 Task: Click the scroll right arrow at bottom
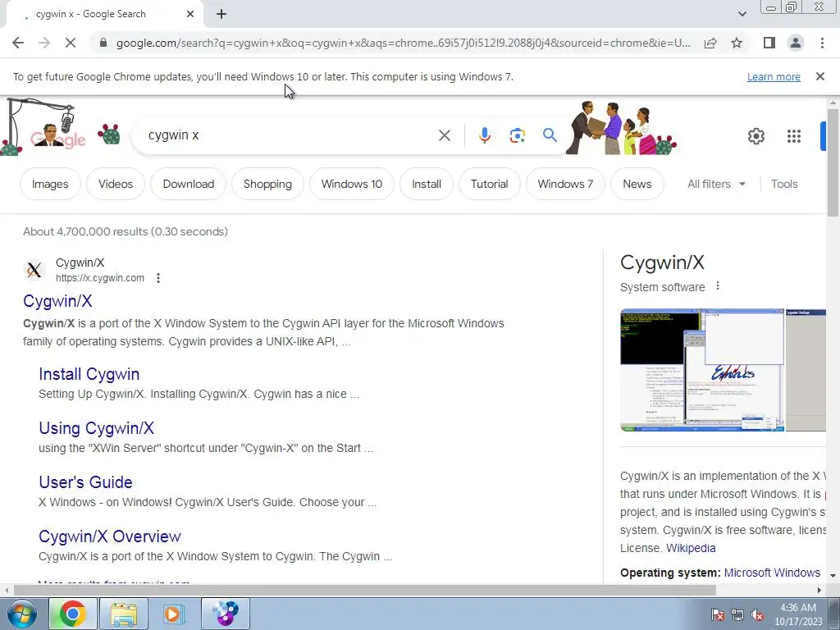pyautogui.click(x=819, y=591)
